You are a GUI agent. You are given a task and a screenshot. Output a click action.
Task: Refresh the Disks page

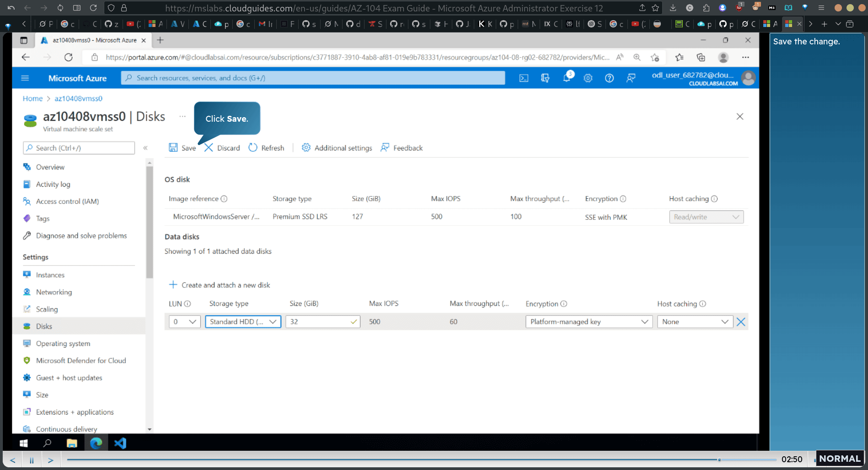pyautogui.click(x=266, y=148)
